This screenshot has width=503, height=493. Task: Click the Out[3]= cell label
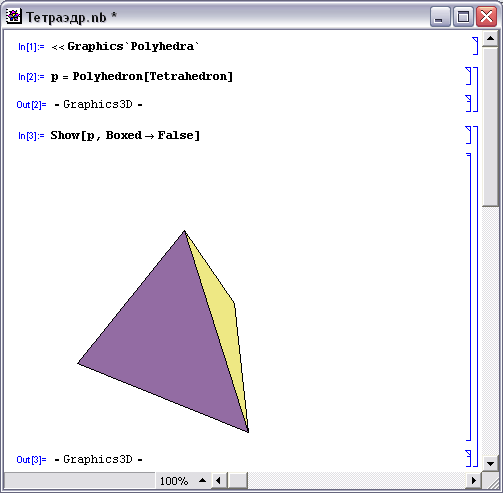31,460
